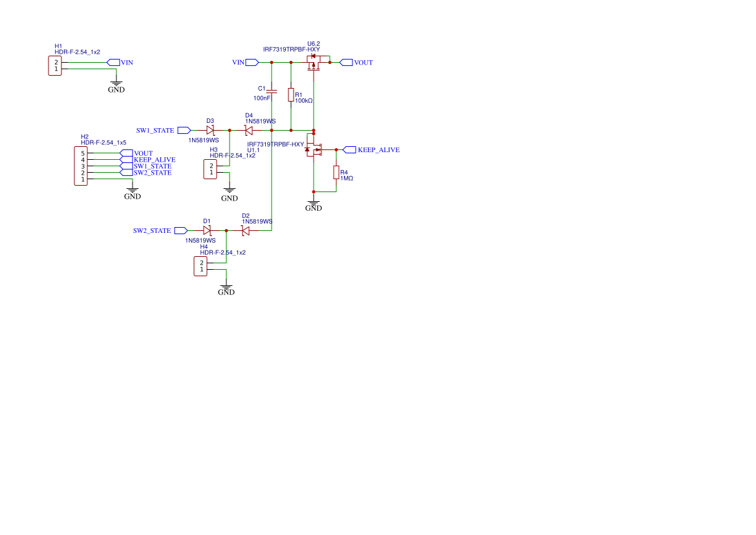This screenshot has height=535, width=756.
Task: Select the D4 1N5819WS diode symbol
Action: (x=248, y=129)
